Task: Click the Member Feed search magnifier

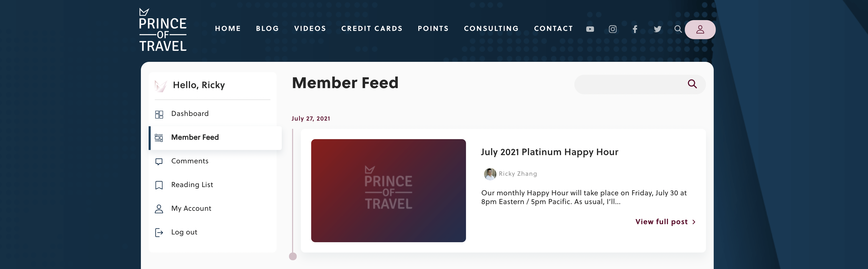Action: [x=692, y=84]
